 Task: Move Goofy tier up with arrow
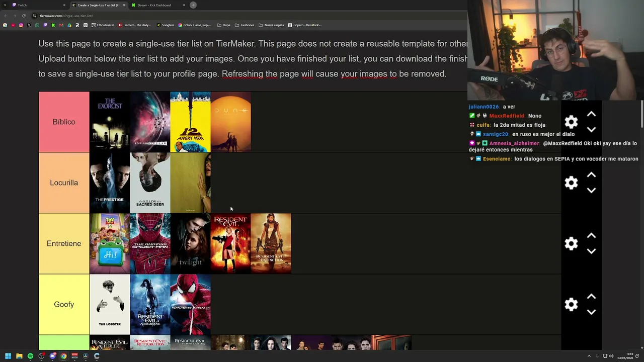591,297
